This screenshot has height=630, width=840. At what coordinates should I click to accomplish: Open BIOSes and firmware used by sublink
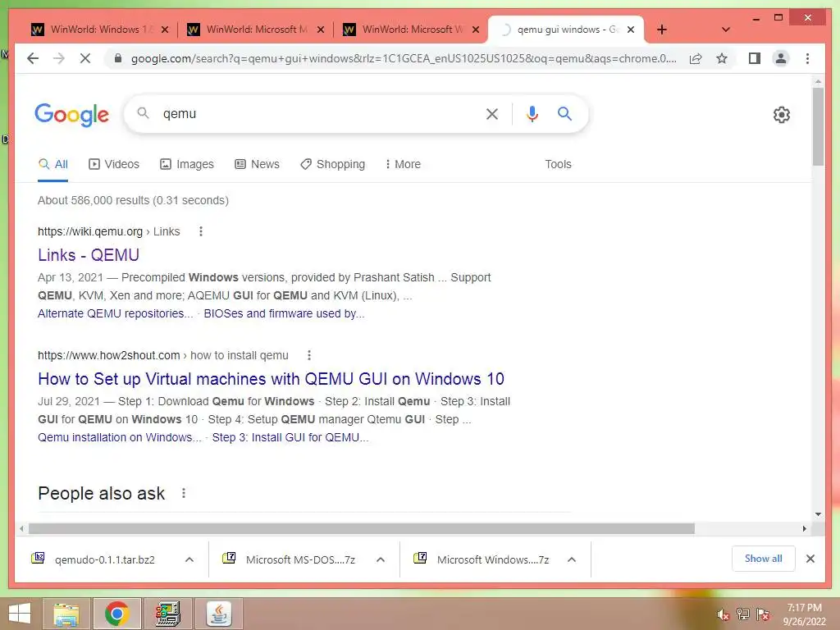(284, 313)
